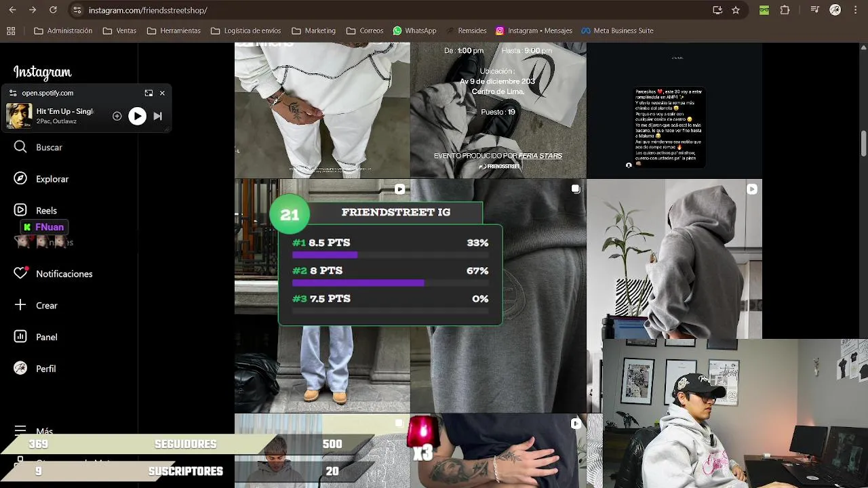Open the Chrome profile avatar
Image resolution: width=868 pixels, height=488 pixels.
pos(835,10)
